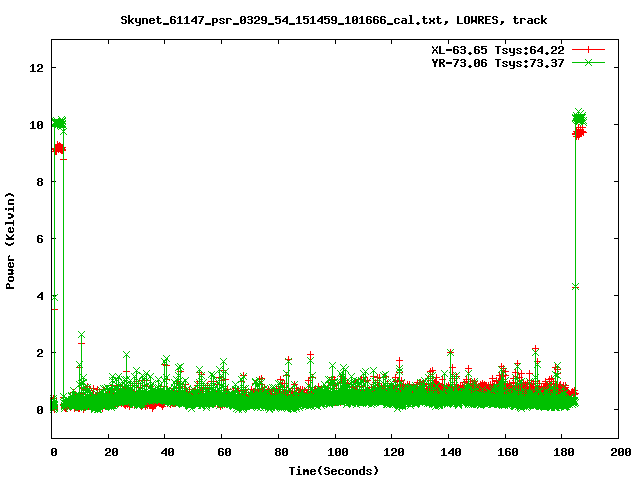Click the 60 tick label on x-axis
This screenshot has height=480, width=640.
[x=223, y=453]
